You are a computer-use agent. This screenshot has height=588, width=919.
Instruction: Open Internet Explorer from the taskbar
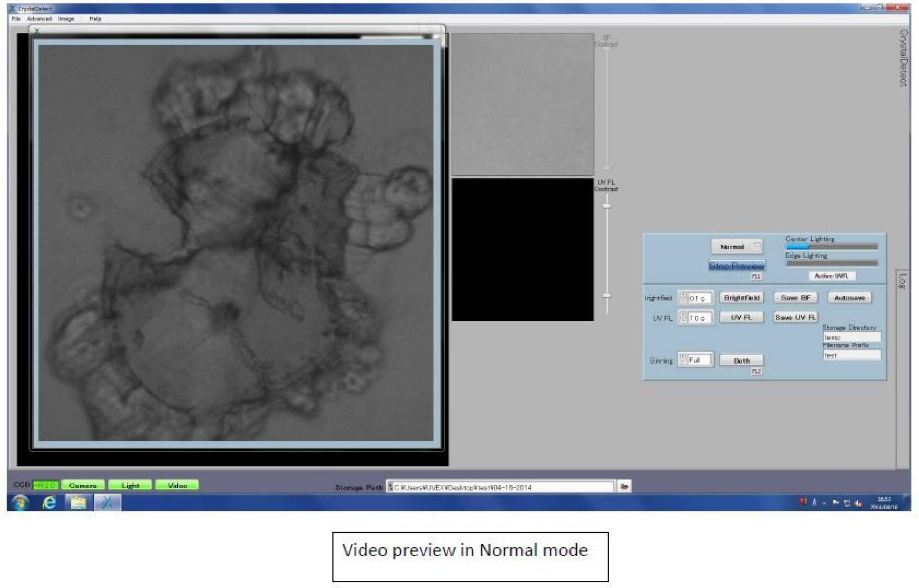pyautogui.click(x=49, y=503)
